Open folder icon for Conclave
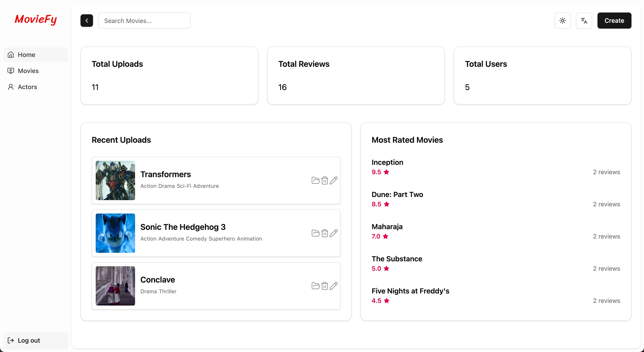 click(x=316, y=286)
